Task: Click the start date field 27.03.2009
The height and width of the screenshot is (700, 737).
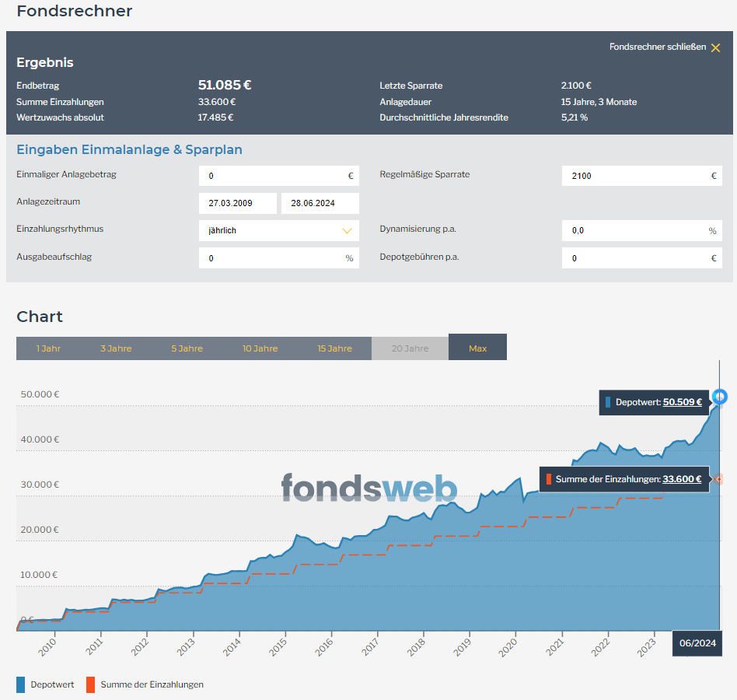Action: pyautogui.click(x=237, y=204)
